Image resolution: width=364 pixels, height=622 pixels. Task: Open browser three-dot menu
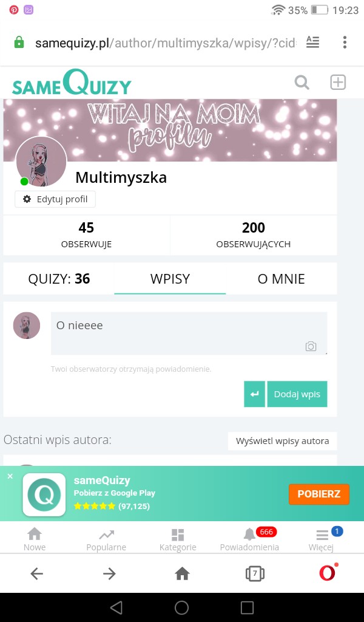(345, 42)
